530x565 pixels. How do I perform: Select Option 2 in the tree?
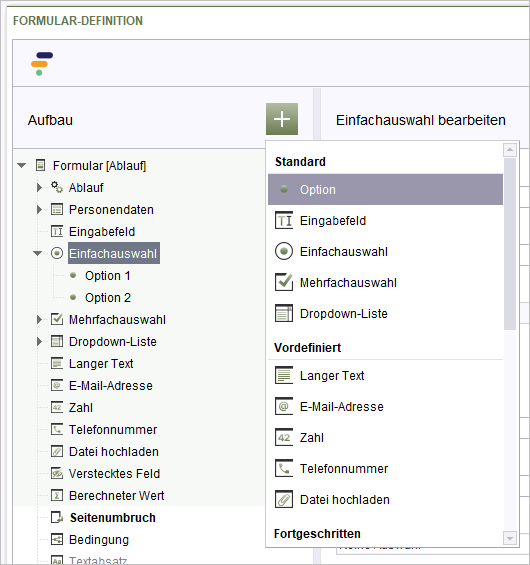(x=108, y=298)
